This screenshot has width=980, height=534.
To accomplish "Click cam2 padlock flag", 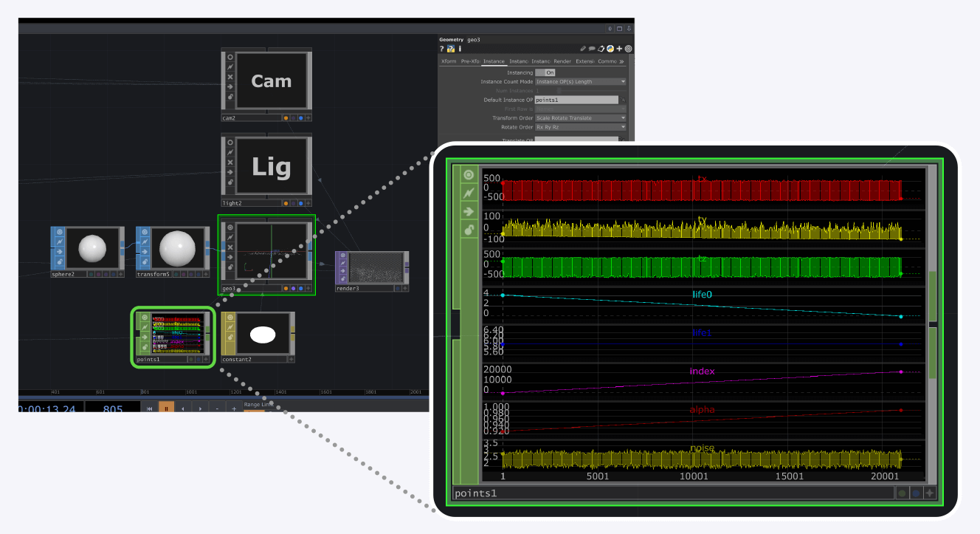I will 230,97.
